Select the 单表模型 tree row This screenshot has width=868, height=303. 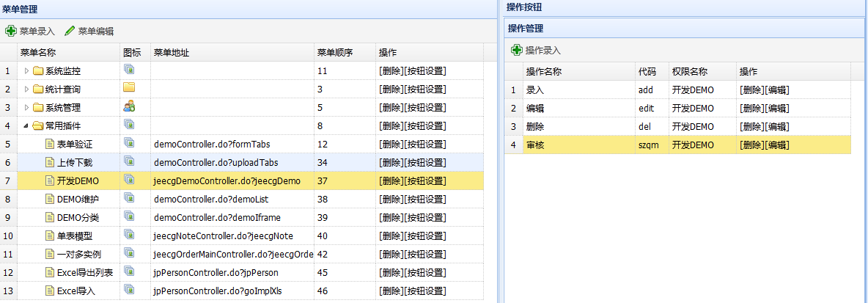tap(242, 236)
